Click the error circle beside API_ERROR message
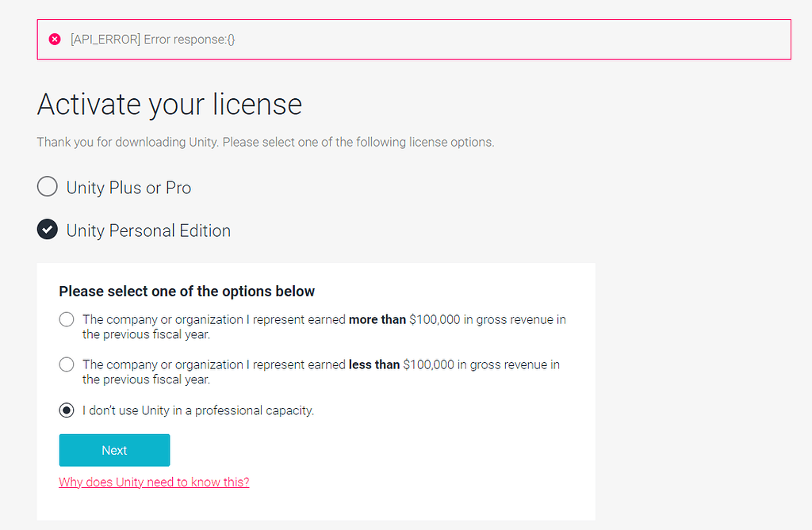The height and width of the screenshot is (530, 812). [x=54, y=37]
